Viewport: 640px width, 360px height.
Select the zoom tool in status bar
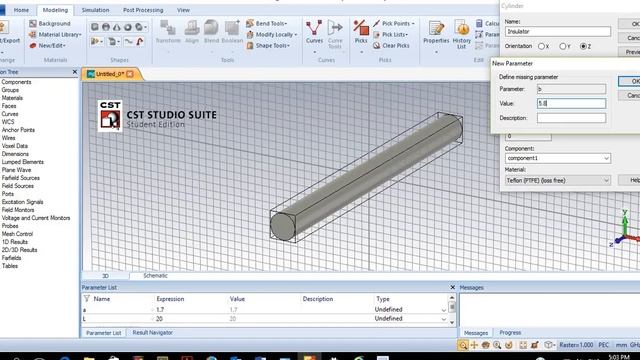coord(462,345)
